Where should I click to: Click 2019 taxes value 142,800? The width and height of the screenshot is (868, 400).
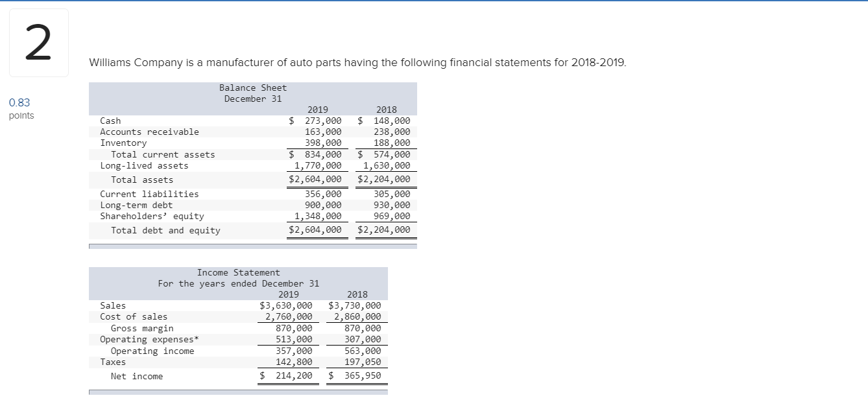coord(294,362)
